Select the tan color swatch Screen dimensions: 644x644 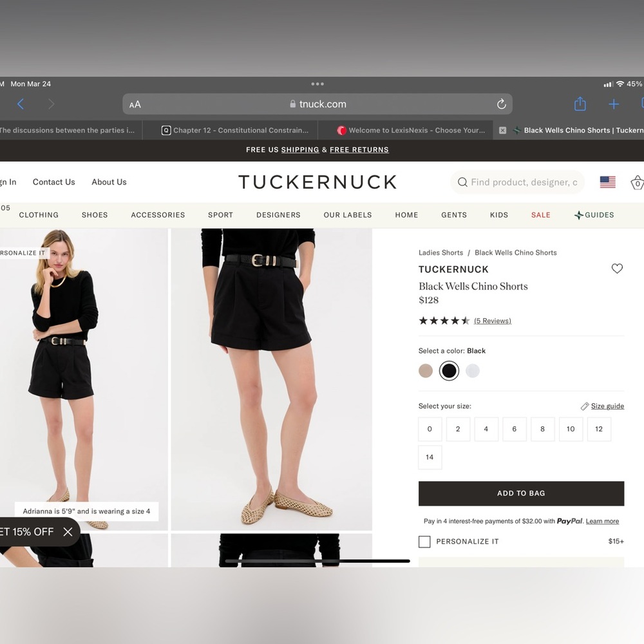(426, 371)
